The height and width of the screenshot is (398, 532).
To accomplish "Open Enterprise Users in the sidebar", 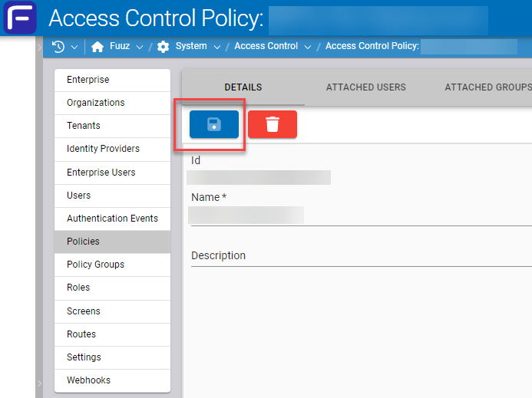I will click(112, 173).
